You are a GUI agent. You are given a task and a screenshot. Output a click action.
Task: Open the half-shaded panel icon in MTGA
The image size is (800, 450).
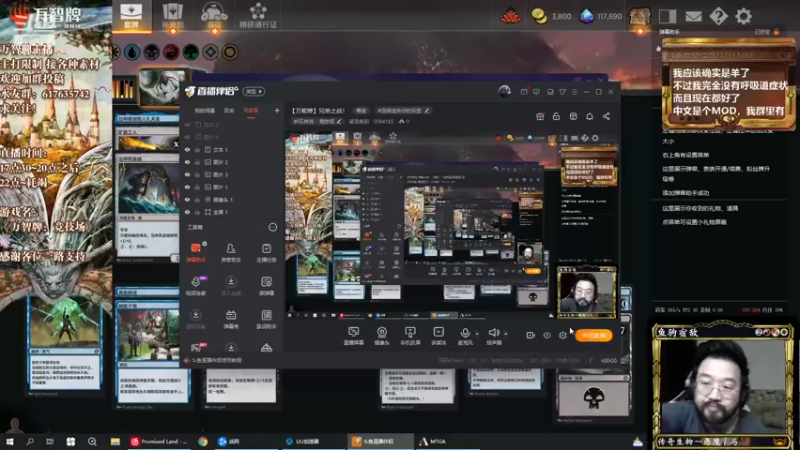[x=667, y=16]
